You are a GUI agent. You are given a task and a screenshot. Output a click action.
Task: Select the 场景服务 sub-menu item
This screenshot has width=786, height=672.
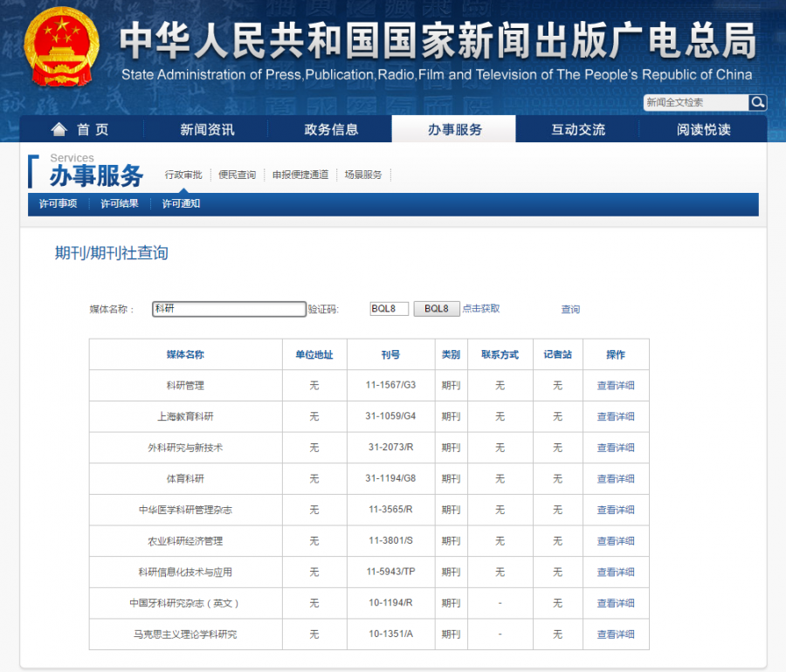click(x=363, y=175)
